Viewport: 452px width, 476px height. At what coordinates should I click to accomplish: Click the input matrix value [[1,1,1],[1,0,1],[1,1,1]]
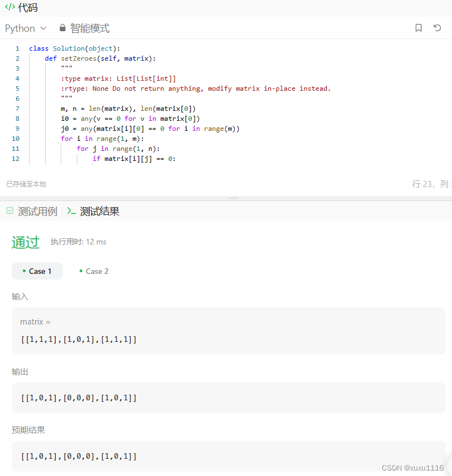coord(78,340)
